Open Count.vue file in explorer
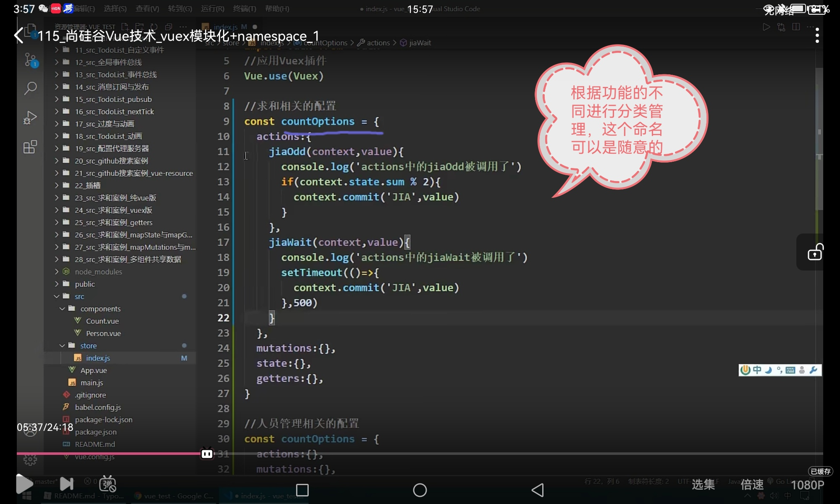This screenshot has height=504, width=840. coord(102,321)
